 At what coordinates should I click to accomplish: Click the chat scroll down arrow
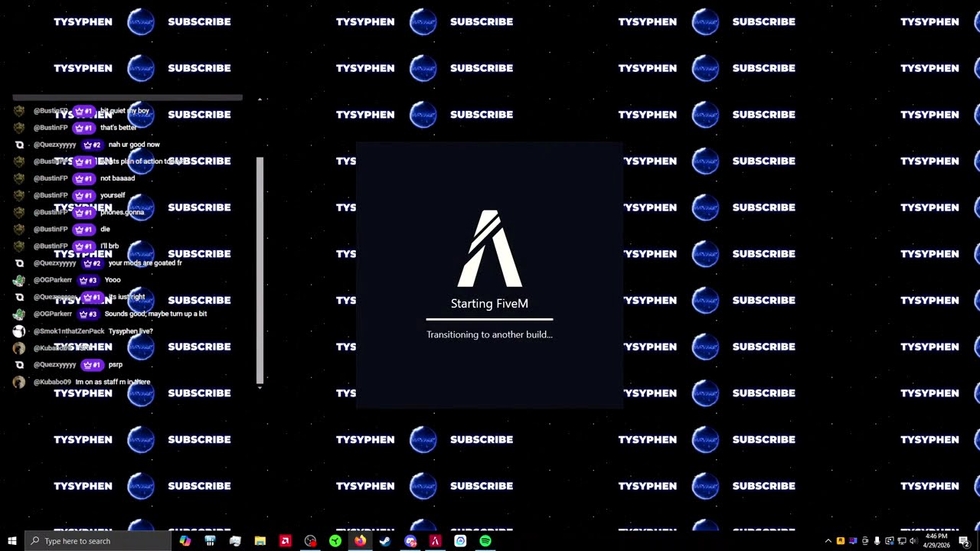[260, 387]
